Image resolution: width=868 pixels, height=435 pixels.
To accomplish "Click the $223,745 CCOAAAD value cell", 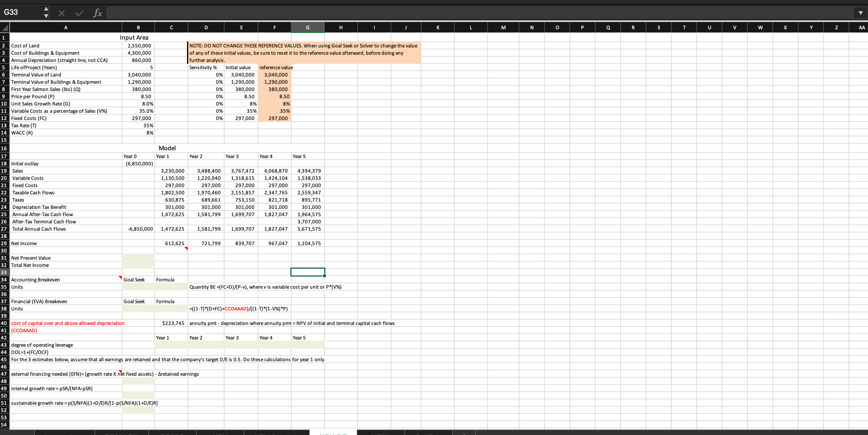I will [x=171, y=323].
